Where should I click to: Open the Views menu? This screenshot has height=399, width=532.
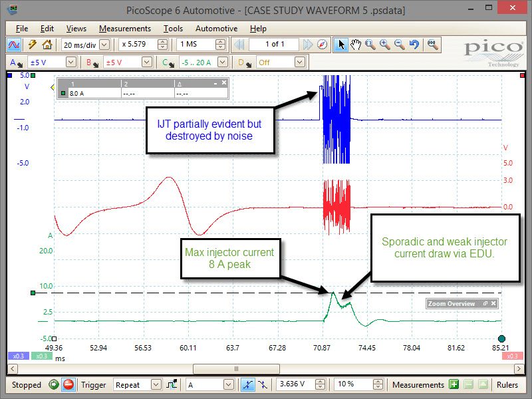tap(76, 29)
